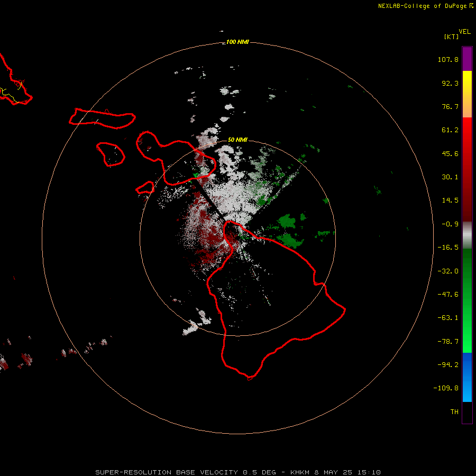Click the [KT] units label
476x476 pixels.
451,36
